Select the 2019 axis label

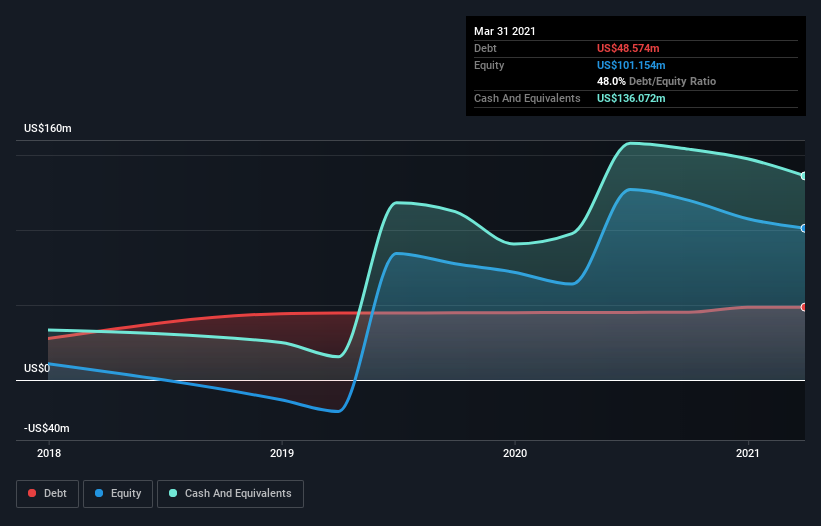282,453
